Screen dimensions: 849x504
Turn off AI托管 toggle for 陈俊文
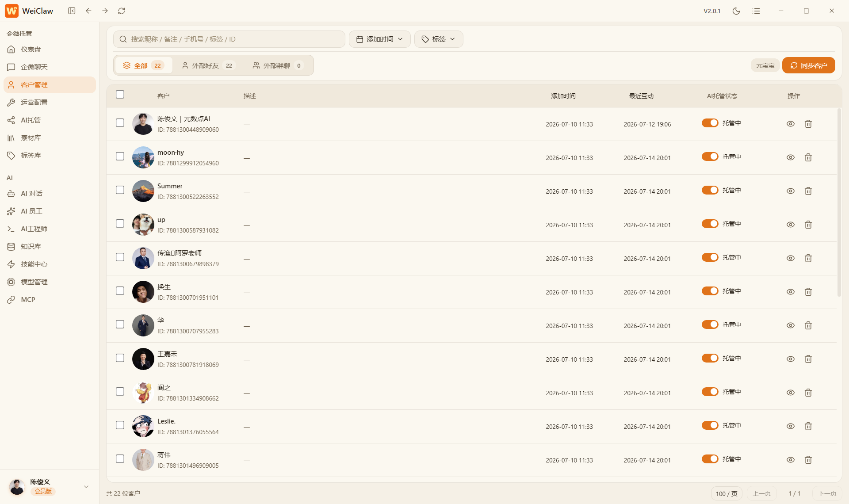pyautogui.click(x=710, y=123)
